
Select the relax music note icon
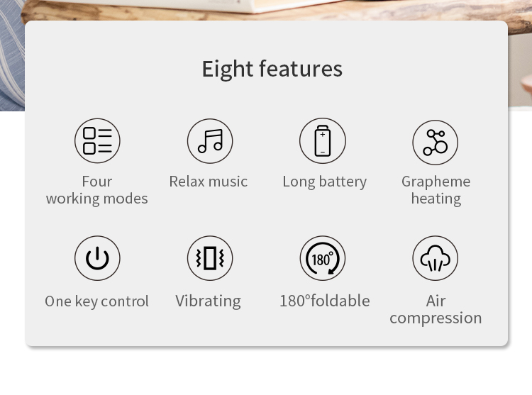pos(209,140)
